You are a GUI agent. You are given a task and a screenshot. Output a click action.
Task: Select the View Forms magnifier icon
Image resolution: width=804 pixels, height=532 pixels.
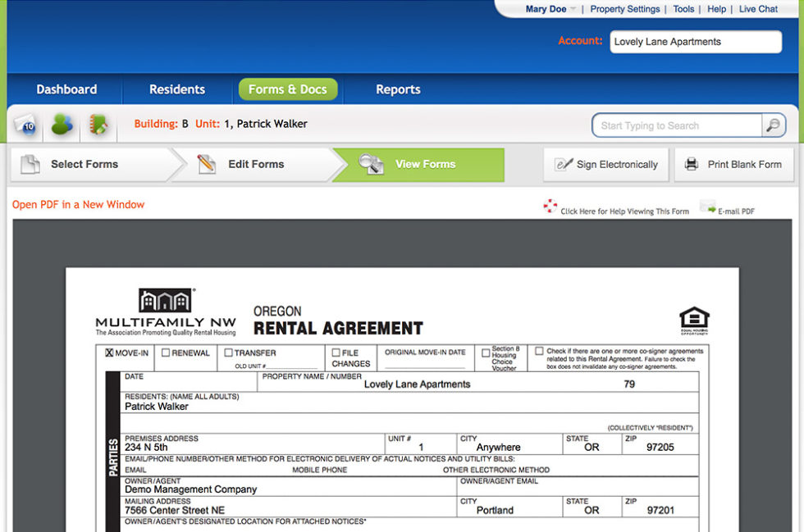tap(371, 164)
